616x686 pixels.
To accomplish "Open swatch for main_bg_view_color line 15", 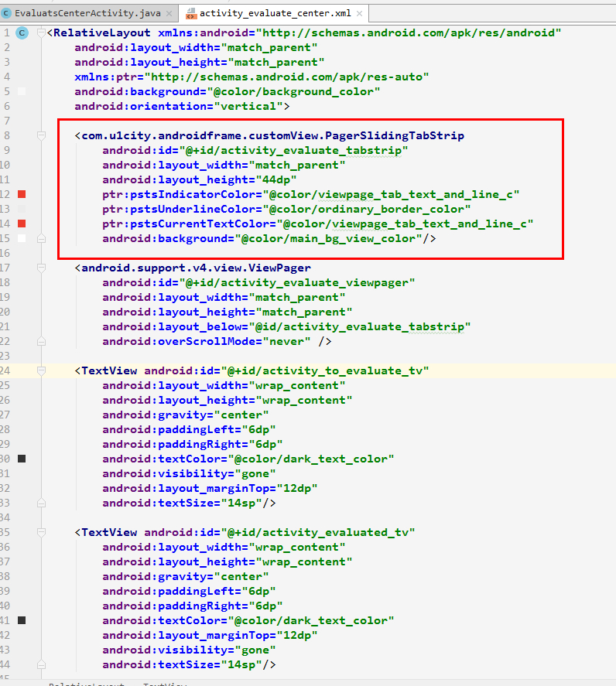I will 22,238.
